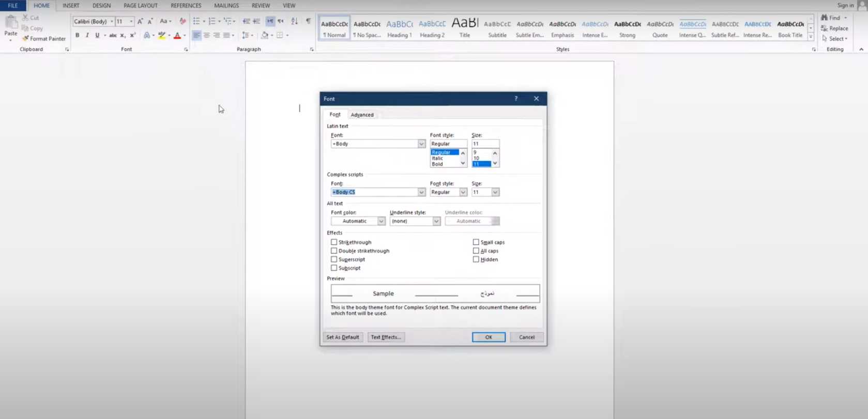
Task: Click the Set As Default button
Action: 343,337
